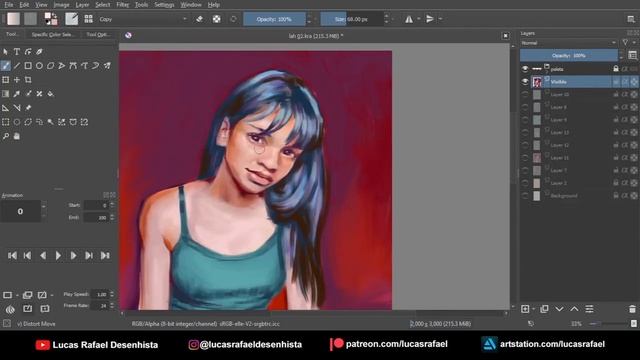Delete the selected layer with trash icon

632,309
